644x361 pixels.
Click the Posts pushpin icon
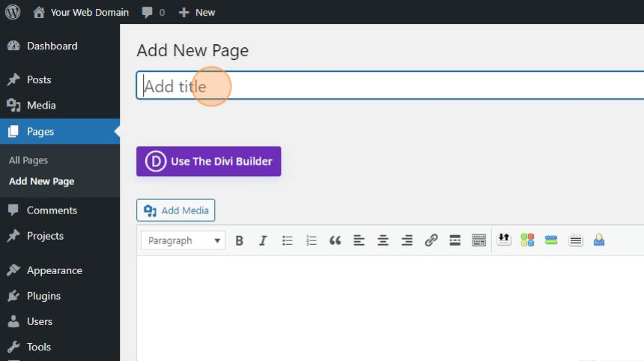13,79
